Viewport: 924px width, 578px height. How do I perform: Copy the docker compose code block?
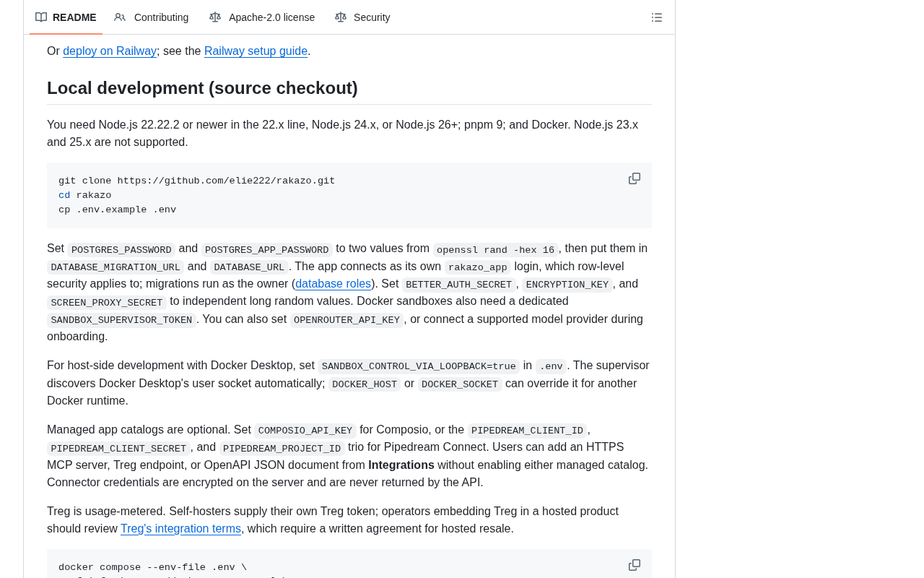point(635,565)
